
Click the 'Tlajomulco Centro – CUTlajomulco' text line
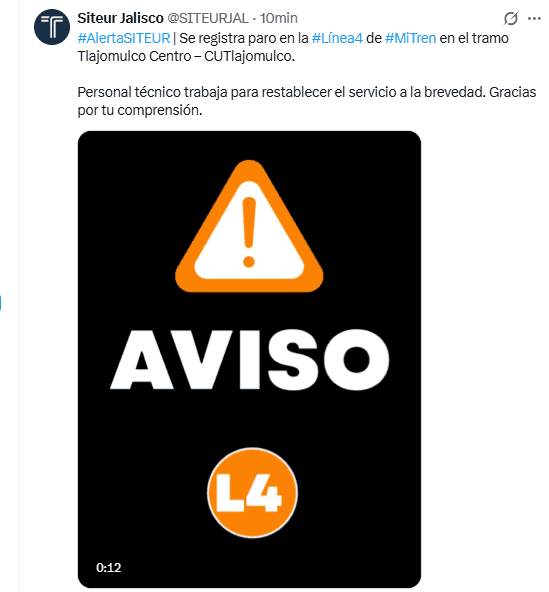point(186,56)
